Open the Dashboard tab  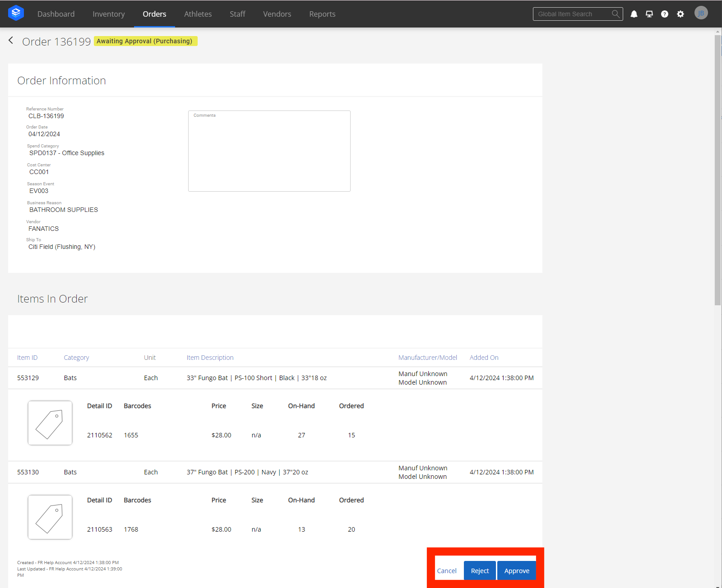(x=56, y=14)
